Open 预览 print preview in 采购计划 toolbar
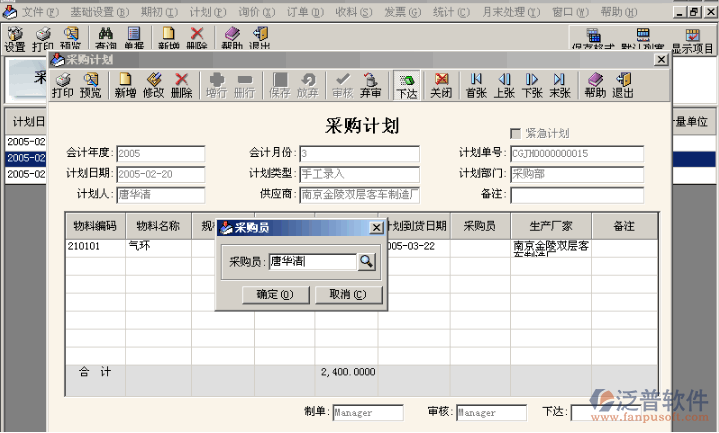 (90, 85)
